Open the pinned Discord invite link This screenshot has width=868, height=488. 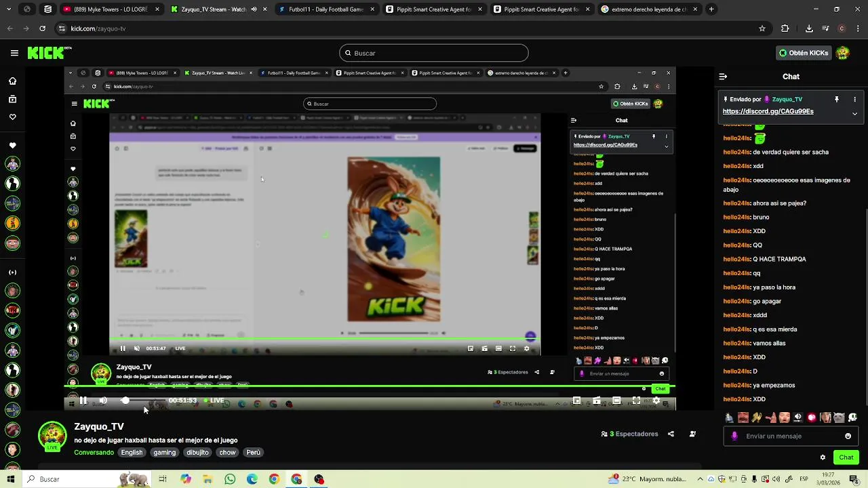click(768, 111)
